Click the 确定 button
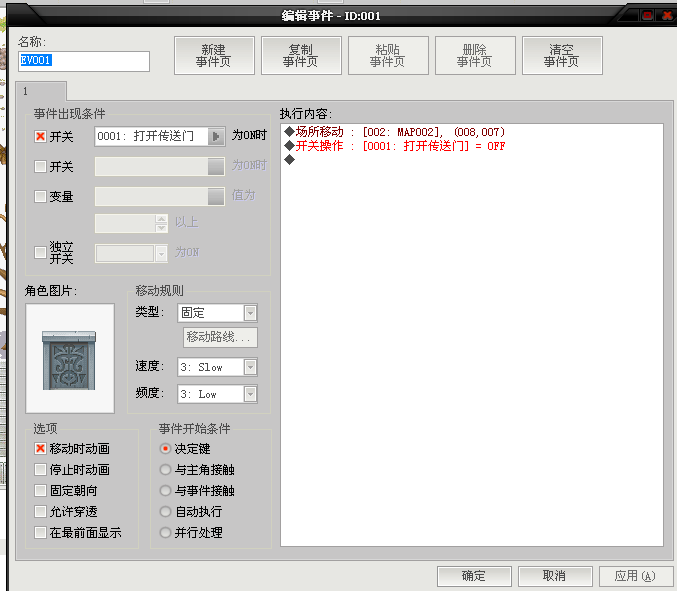 coord(474,576)
